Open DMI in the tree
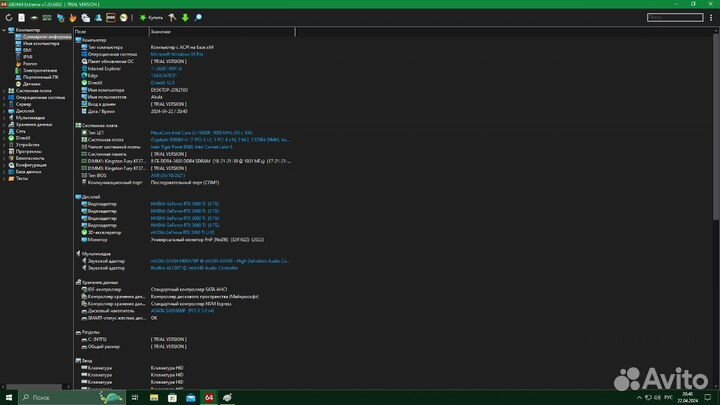720x405 pixels. click(27, 50)
